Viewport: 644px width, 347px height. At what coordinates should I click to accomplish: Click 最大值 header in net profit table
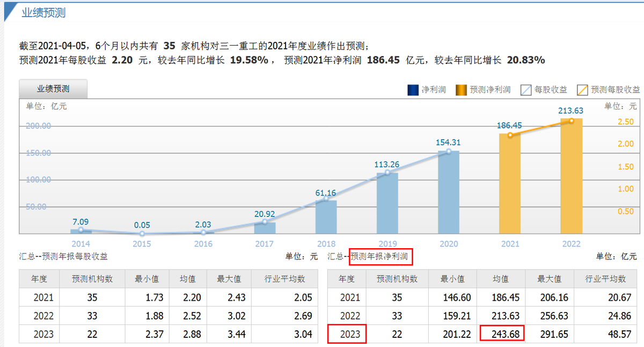click(x=550, y=279)
